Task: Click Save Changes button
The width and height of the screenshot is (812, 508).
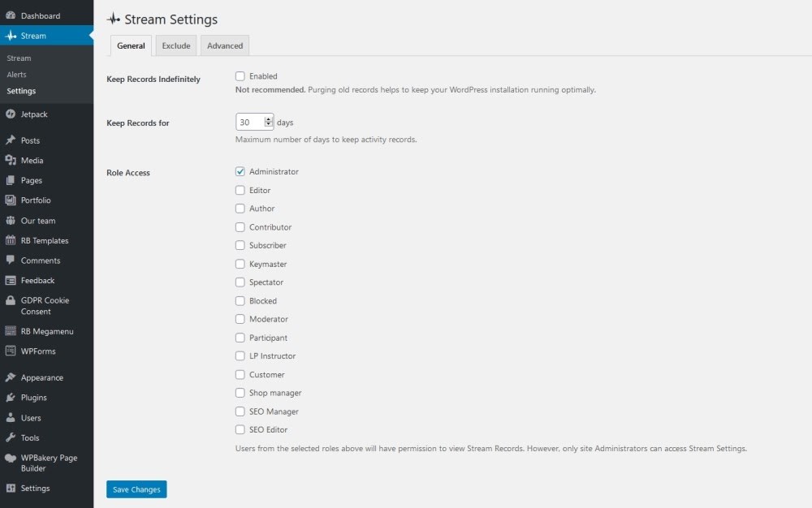Action: pyautogui.click(x=136, y=489)
